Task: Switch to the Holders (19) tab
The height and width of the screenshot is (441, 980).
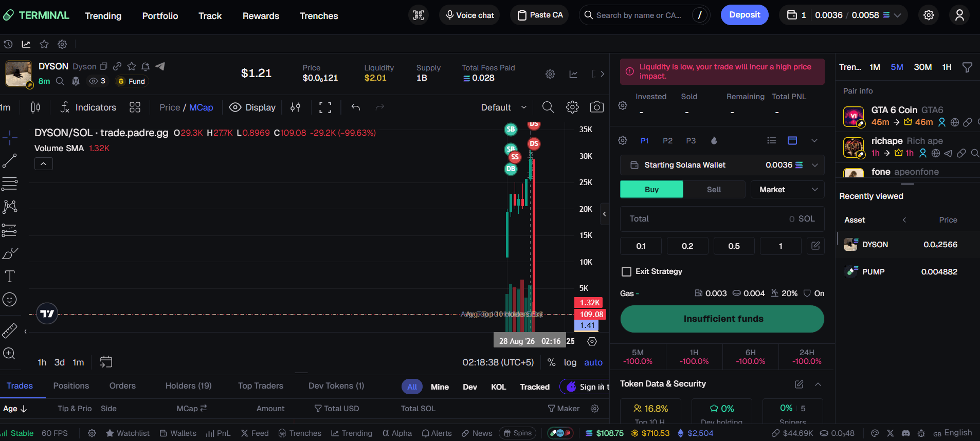Action: pyautogui.click(x=188, y=386)
